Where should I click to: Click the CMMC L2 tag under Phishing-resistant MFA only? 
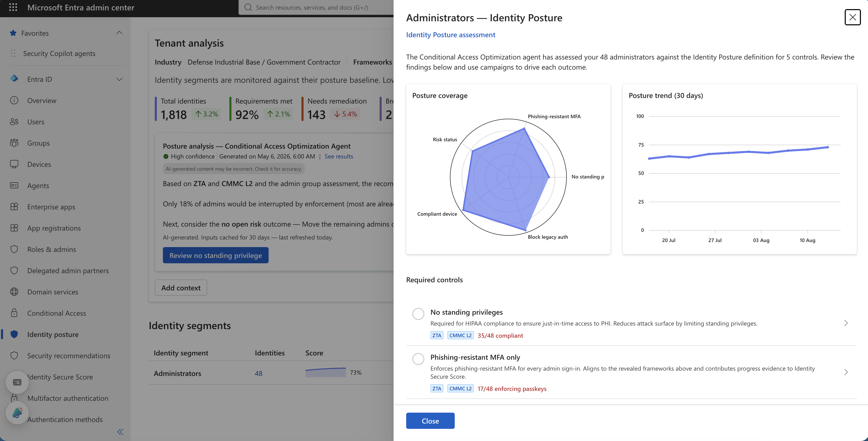(460, 388)
